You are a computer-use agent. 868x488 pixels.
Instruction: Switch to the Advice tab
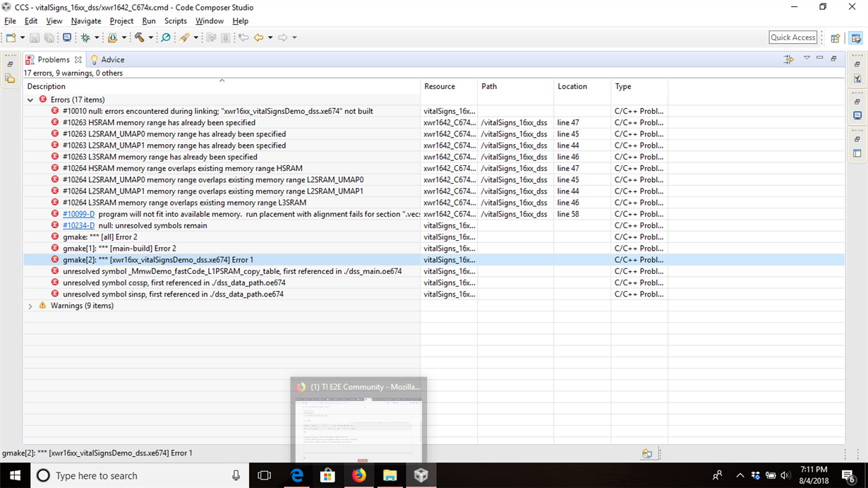107,60
